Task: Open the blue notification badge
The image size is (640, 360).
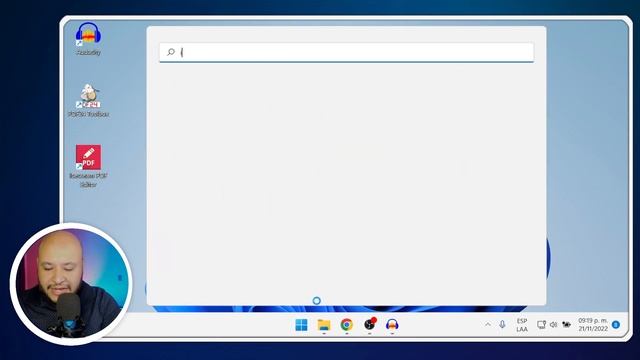Action: click(x=616, y=325)
